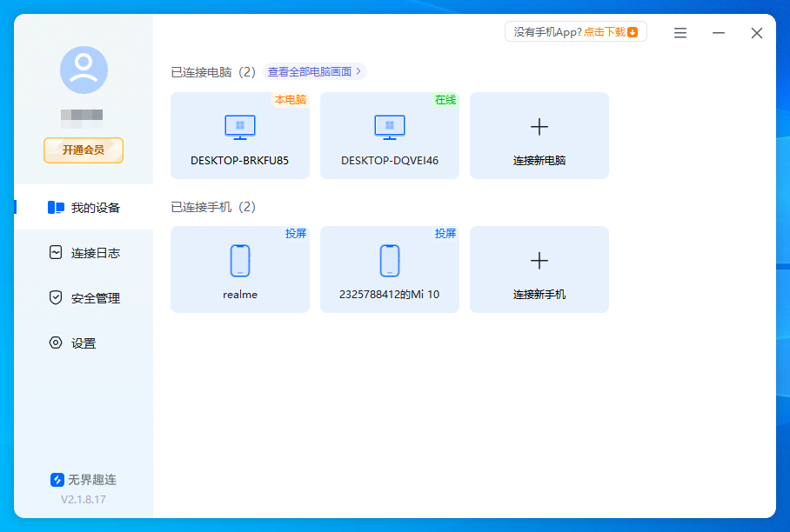Click the 连接新电脑 plus card

[539, 135]
